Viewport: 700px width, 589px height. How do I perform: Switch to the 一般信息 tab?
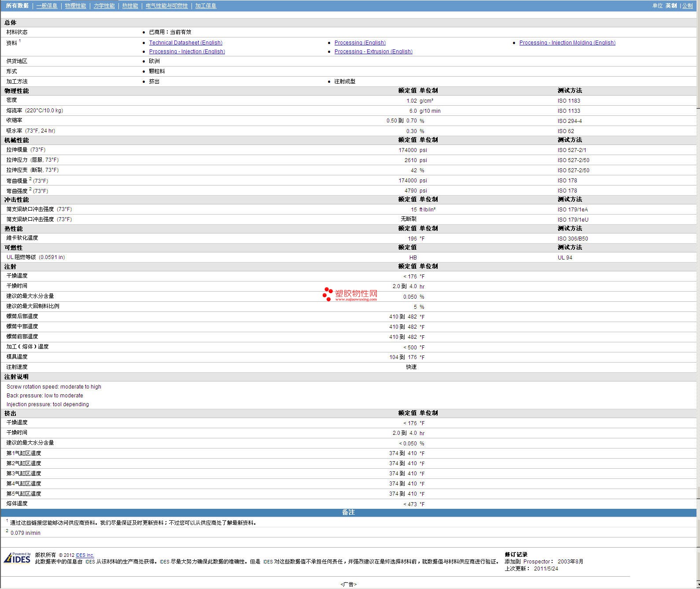[47, 6]
